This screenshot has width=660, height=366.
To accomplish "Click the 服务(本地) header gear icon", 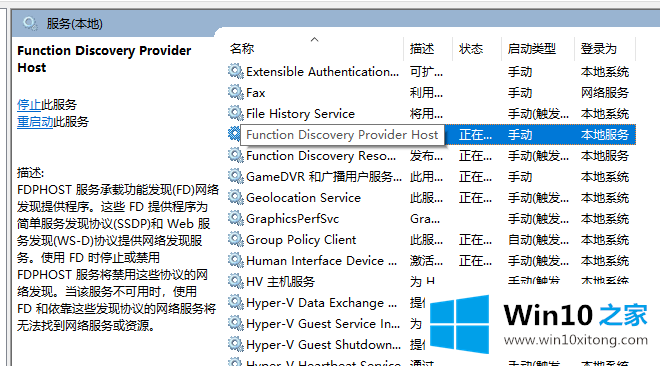I will coord(30,24).
